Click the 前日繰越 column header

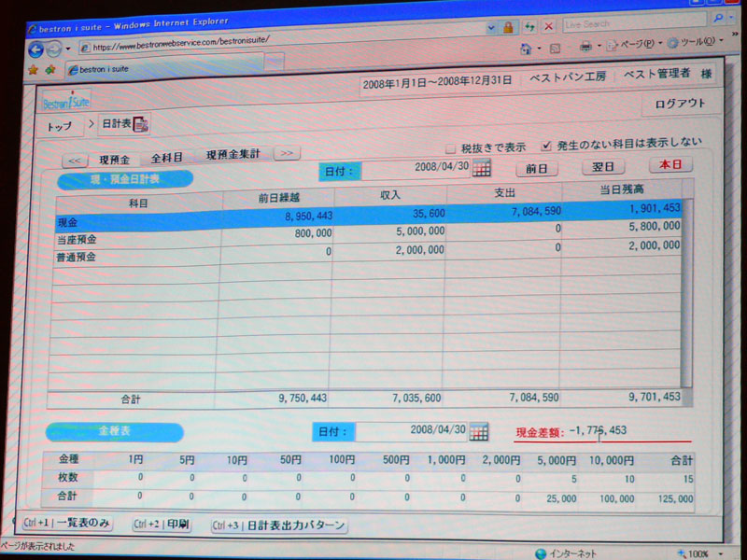coord(278,198)
